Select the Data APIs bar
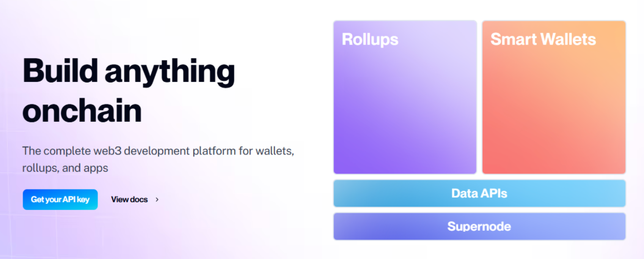 [x=479, y=193]
